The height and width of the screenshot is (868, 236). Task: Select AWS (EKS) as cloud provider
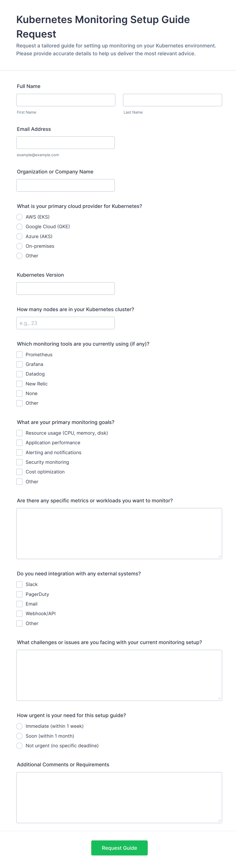[20, 217]
